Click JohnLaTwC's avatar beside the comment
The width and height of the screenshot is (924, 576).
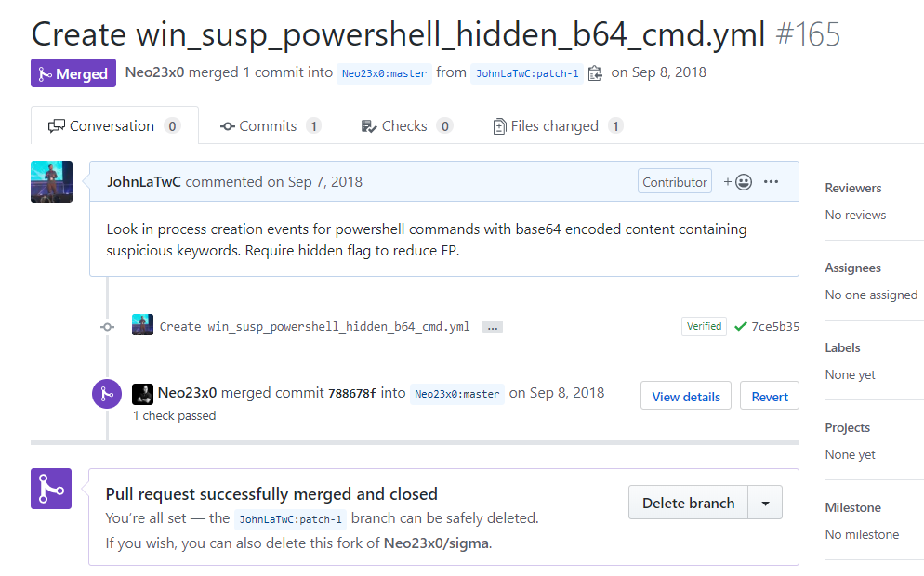click(51, 181)
